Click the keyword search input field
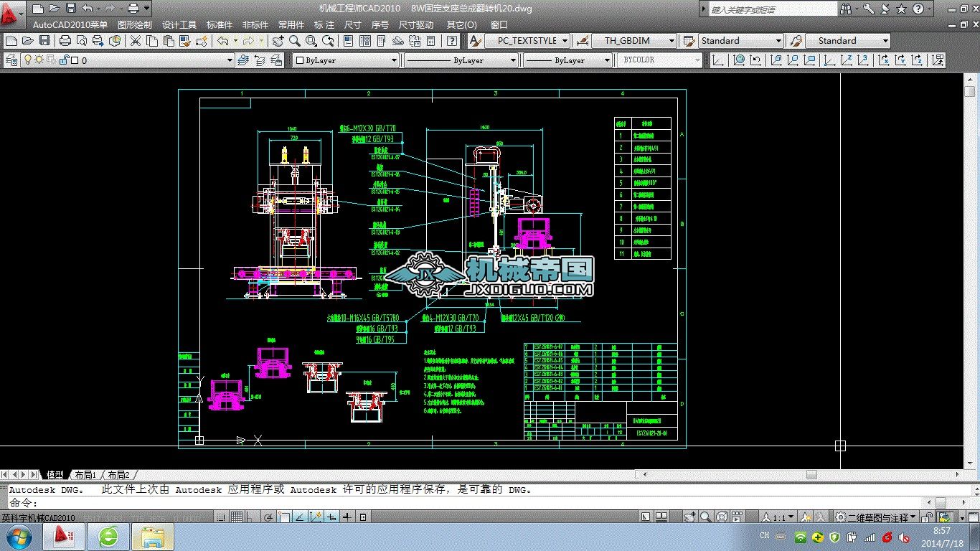Viewport: 980px width, 551px height. (773, 9)
